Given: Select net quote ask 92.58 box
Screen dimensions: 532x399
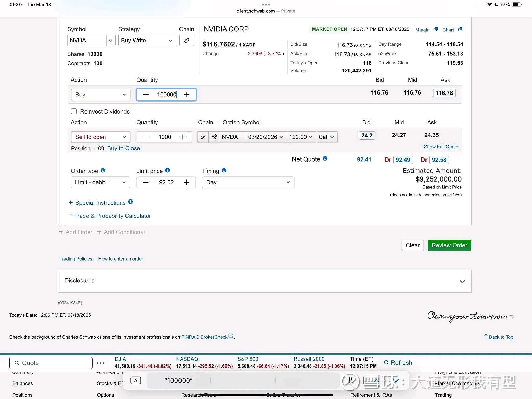Looking at the screenshot, I should (439, 160).
